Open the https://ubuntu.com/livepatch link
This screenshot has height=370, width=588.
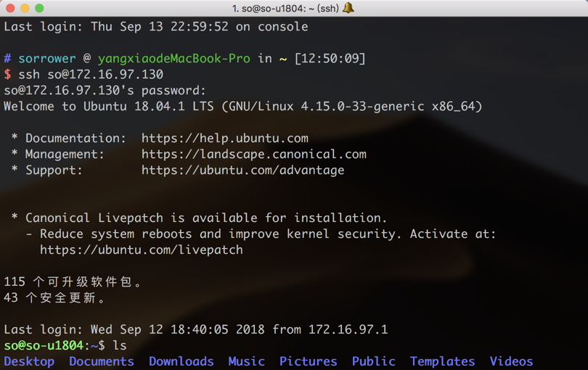pyautogui.click(x=141, y=250)
